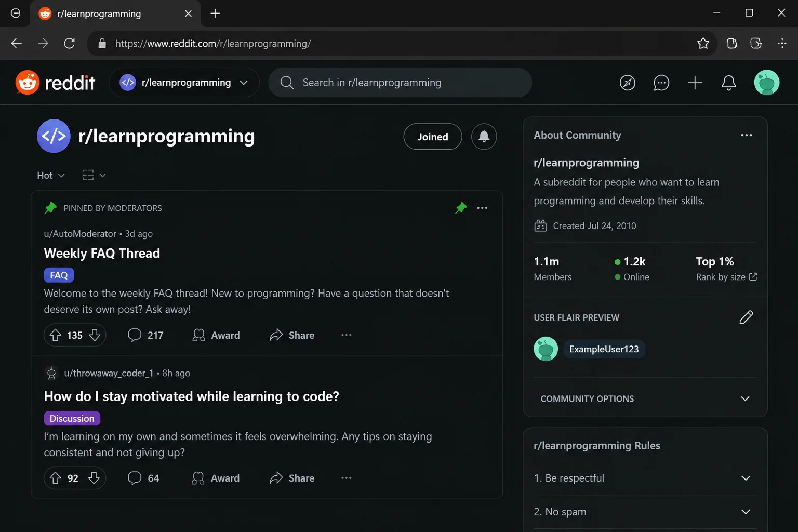
Task: Open the view layout dropdown
Action: pos(94,176)
